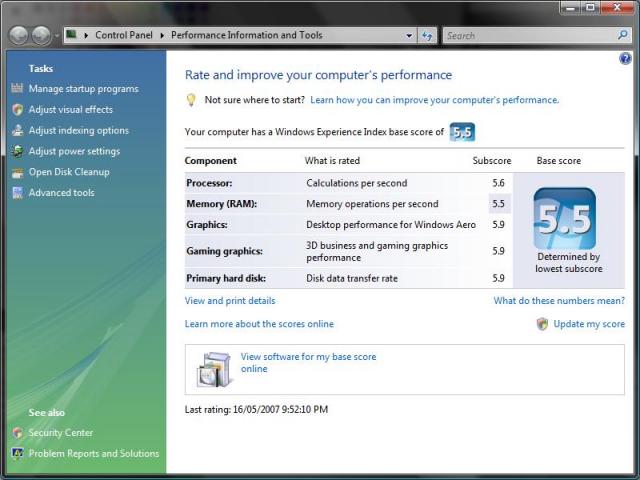Click the highlighted Memory subscore 5.5

click(x=499, y=204)
